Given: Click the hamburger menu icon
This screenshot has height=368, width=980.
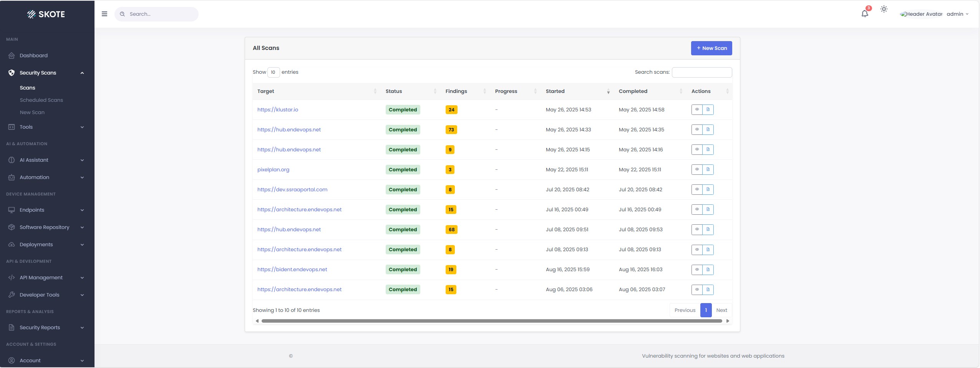Looking at the screenshot, I should tap(104, 14).
